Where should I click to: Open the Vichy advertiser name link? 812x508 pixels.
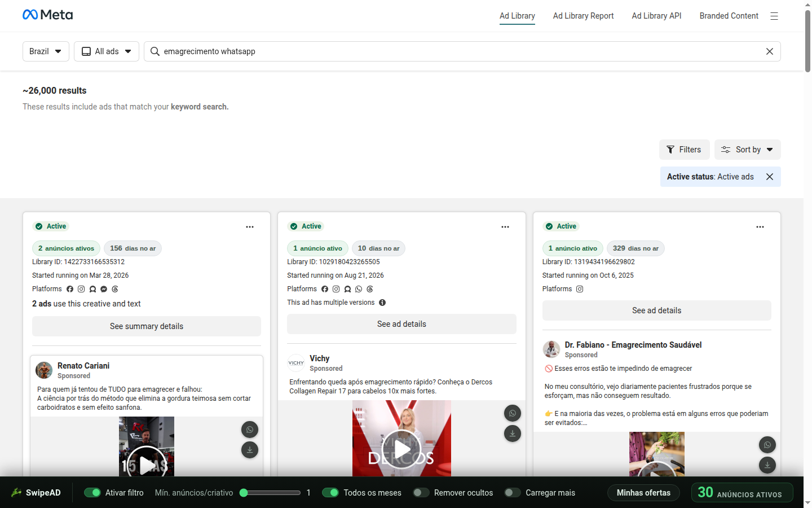(320, 358)
